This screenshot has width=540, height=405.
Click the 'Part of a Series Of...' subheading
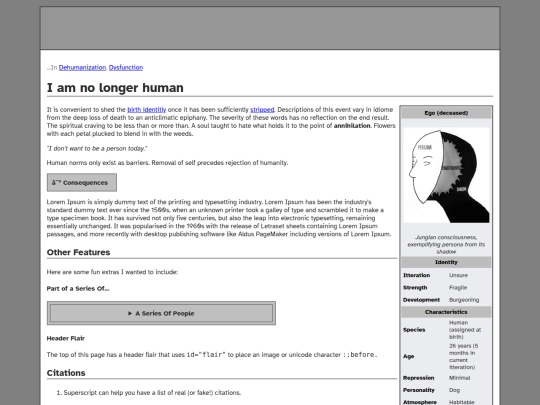[78, 289]
